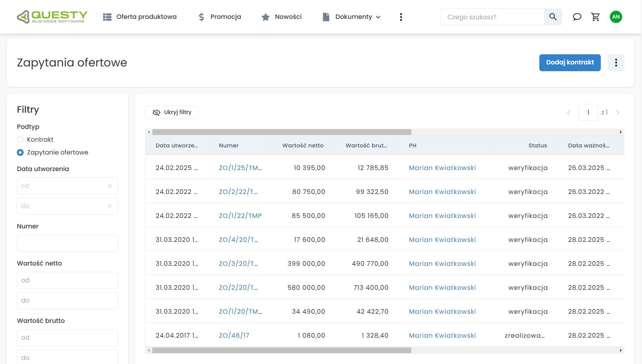Go to previous page arrow
This screenshot has width=642, height=364.
click(568, 112)
